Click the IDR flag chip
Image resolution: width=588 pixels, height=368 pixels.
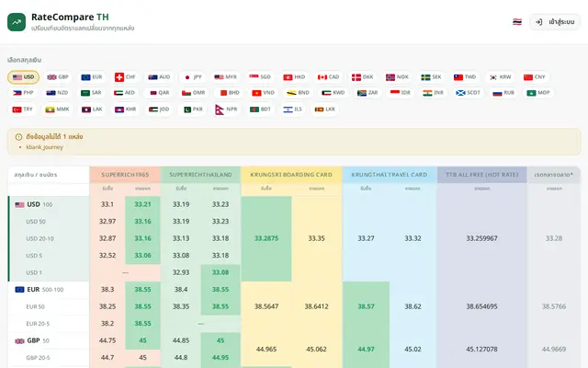[401, 93]
